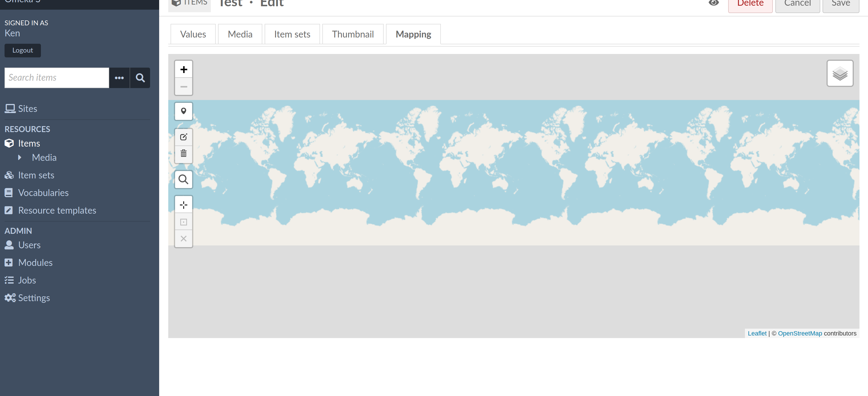Open the advanced search options ellipsis
The image size is (868, 396).
(119, 78)
